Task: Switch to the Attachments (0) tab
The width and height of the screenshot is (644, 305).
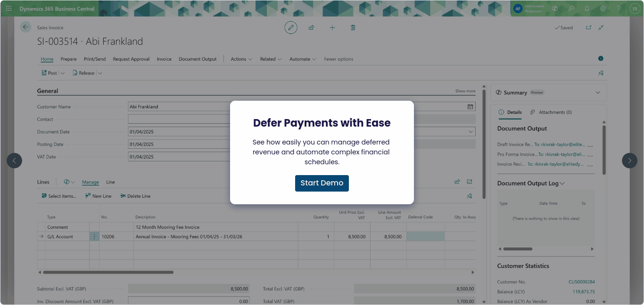Action: [551, 112]
